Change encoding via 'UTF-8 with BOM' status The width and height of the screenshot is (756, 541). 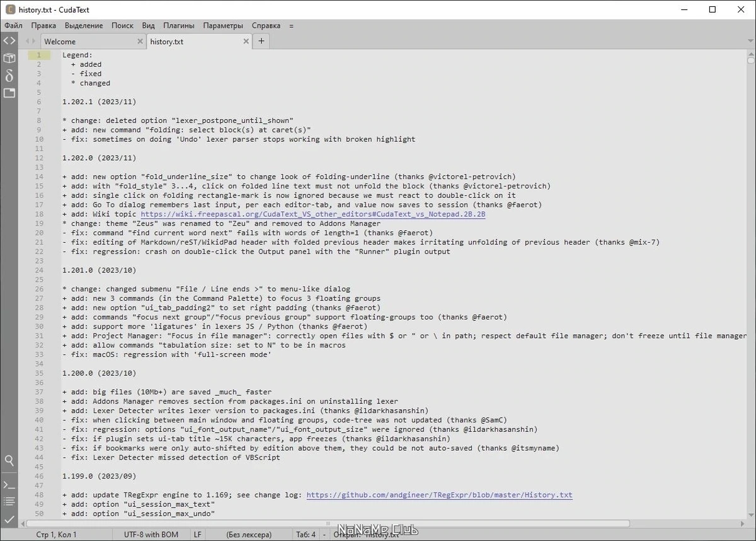coord(151,535)
